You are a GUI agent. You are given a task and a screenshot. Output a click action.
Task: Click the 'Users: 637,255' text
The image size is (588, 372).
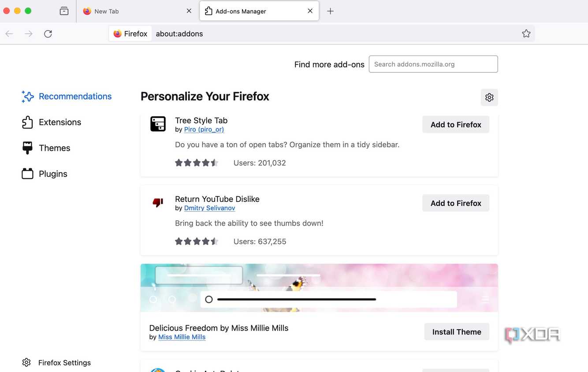click(x=260, y=242)
